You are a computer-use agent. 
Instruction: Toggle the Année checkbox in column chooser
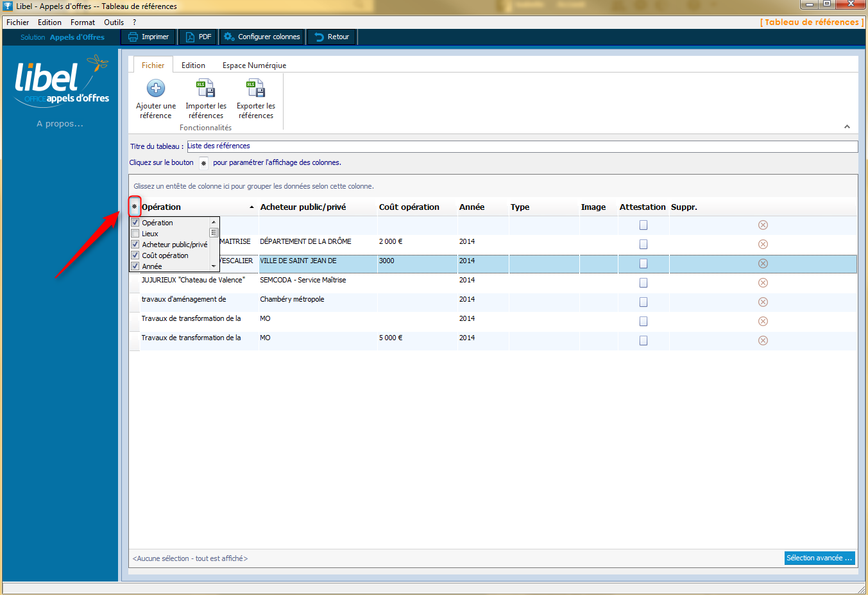pyautogui.click(x=135, y=266)
